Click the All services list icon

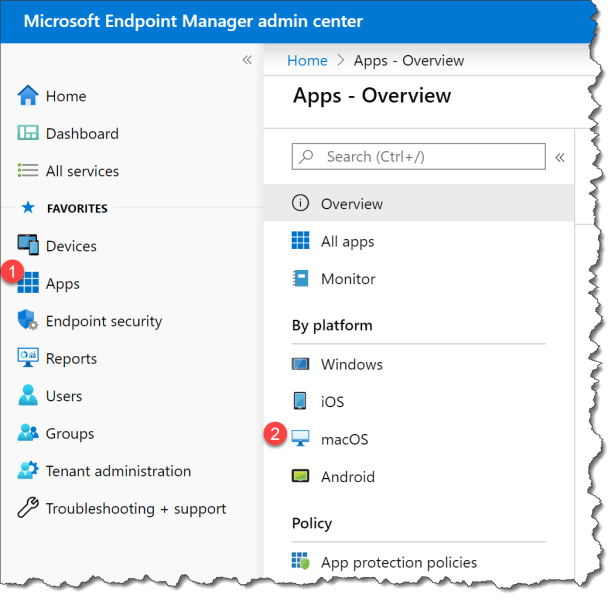pos(28,171)
